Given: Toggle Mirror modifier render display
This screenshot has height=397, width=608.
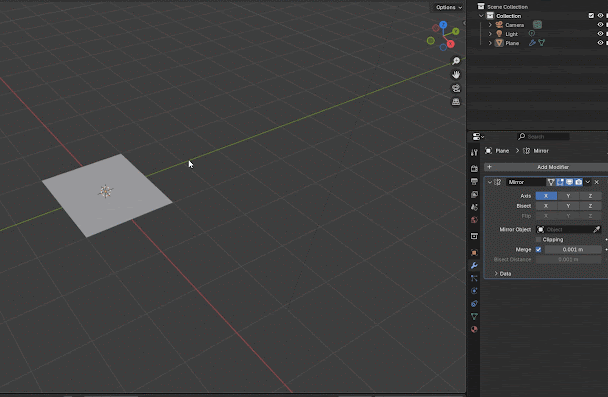Looking at the screenshot, I should click(579, 182).
